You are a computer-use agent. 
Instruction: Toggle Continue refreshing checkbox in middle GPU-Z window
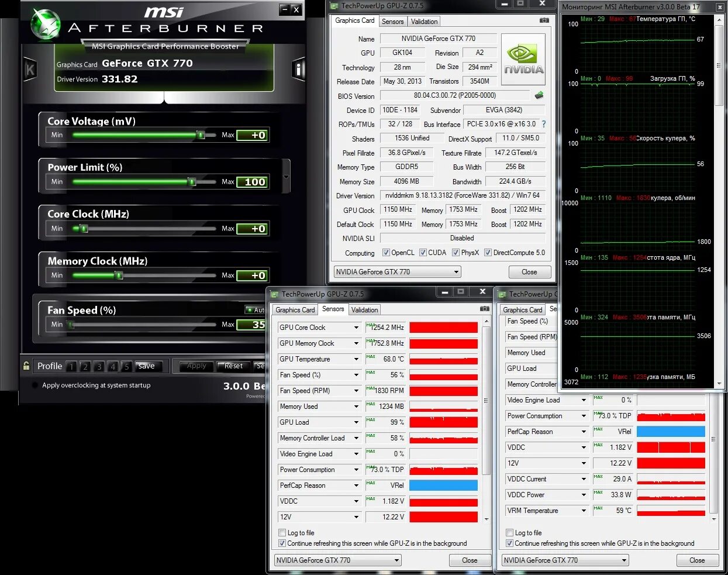pyautogui.click(x=282, y=543)
